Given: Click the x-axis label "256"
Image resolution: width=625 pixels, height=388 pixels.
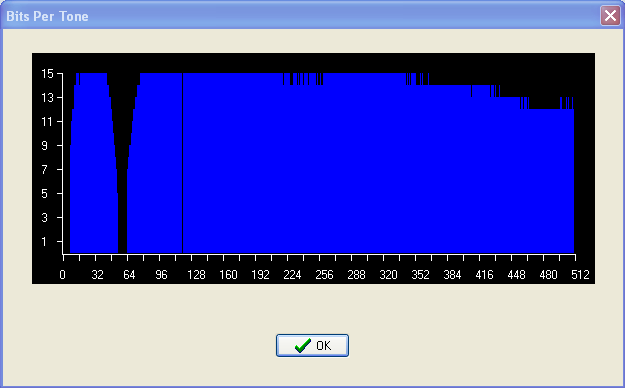Looking at the screenshot, I should [324, 275].
